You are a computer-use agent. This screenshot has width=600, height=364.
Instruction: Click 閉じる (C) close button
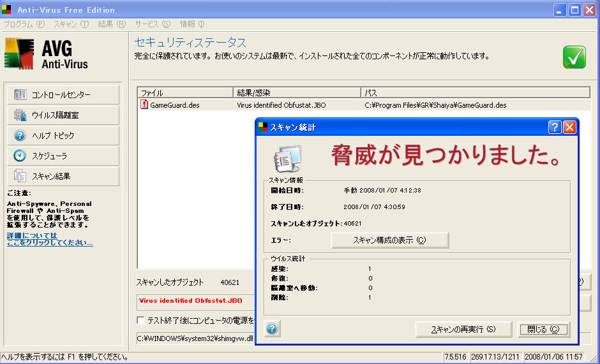[x=543, y=329]
